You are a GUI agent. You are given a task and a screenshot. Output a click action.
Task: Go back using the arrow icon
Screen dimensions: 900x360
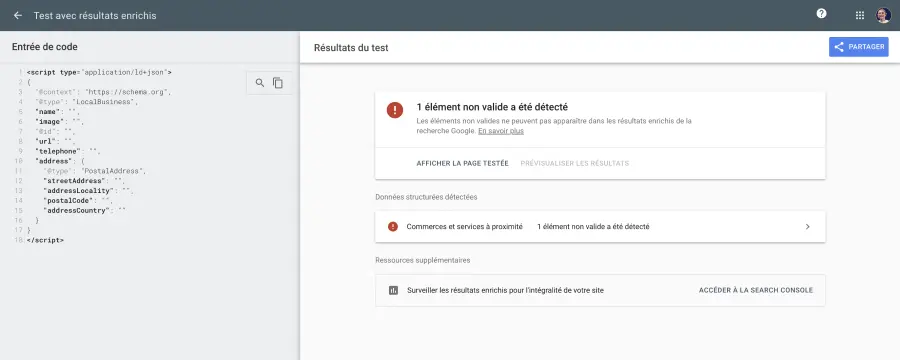pos(18,16)
